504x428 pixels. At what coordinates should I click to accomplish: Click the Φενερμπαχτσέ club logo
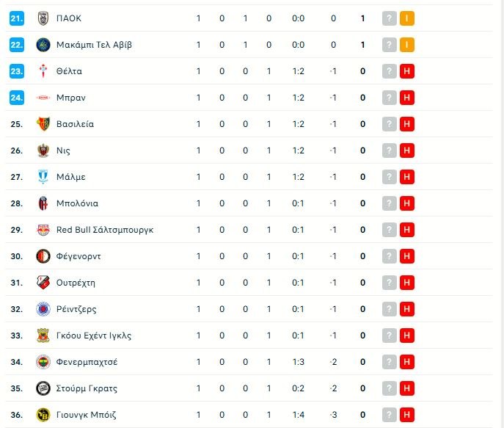tap(43, 362)
